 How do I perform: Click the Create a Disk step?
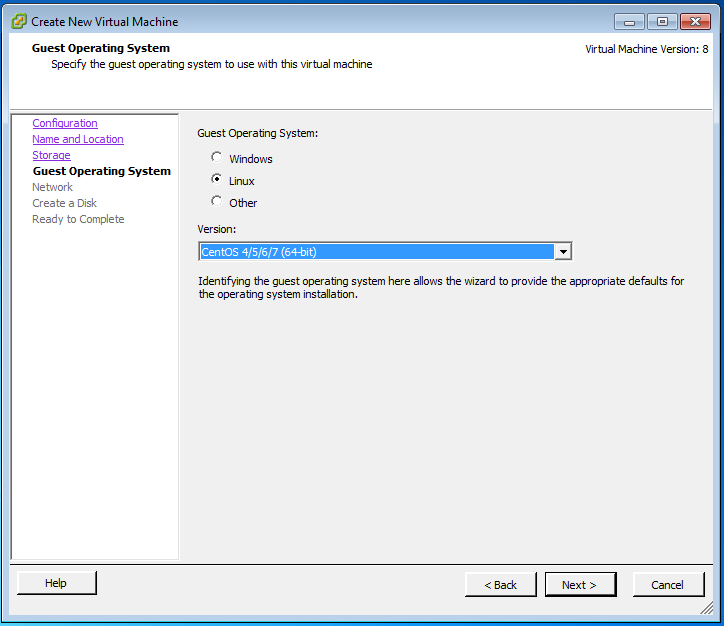point(64,203)
